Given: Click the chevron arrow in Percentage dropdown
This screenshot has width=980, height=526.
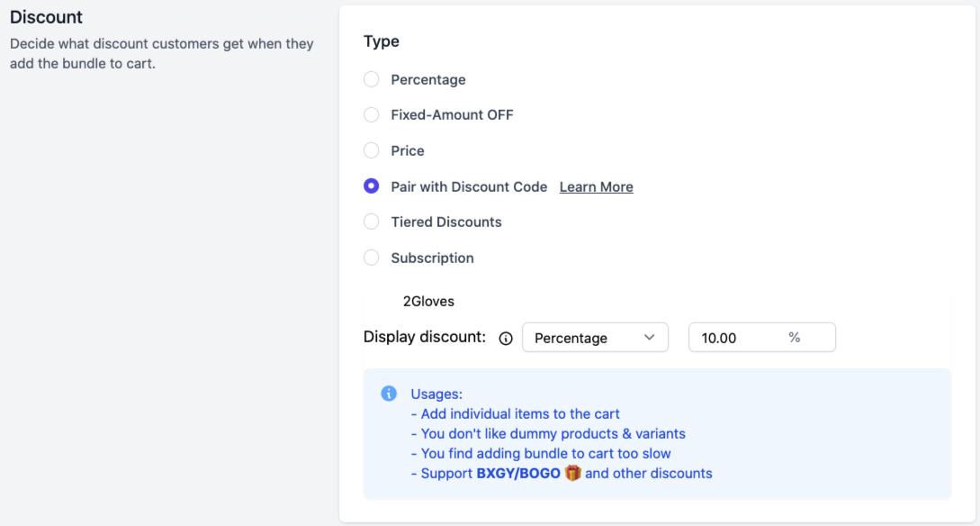Looking at the screenshot, I should point(650,338).
